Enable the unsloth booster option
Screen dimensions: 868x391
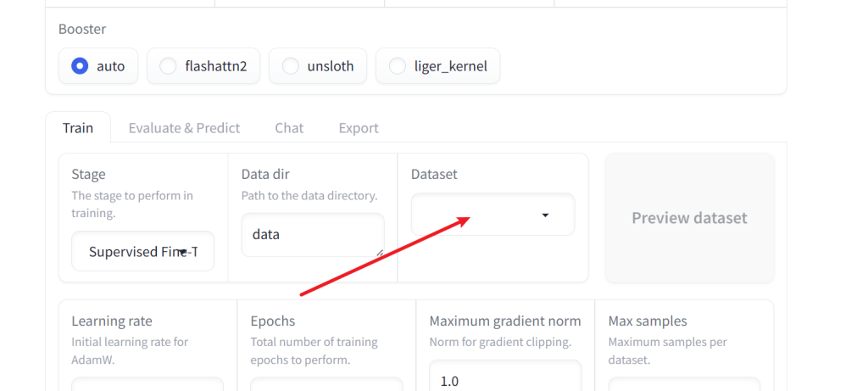(291, 66)
